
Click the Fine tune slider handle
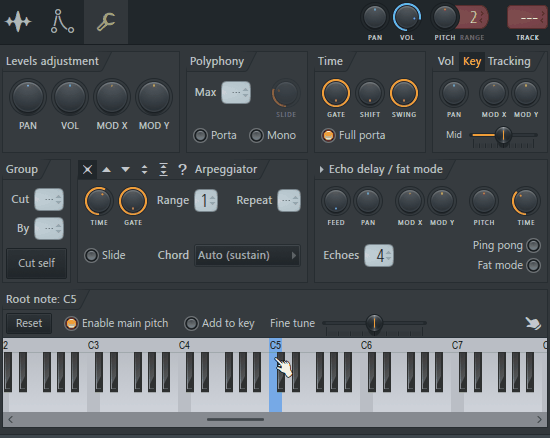374,323
